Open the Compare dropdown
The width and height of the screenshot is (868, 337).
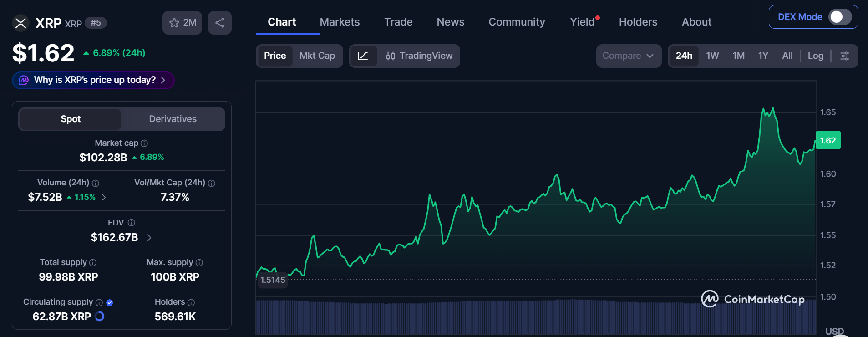pos(629,56)
